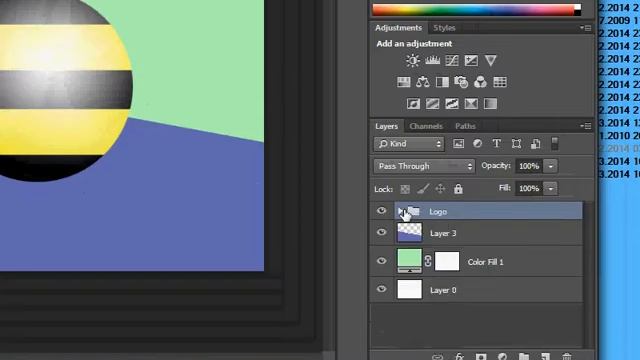
Task: Lock all with padlock icon
Action: [x=458, y=189]
